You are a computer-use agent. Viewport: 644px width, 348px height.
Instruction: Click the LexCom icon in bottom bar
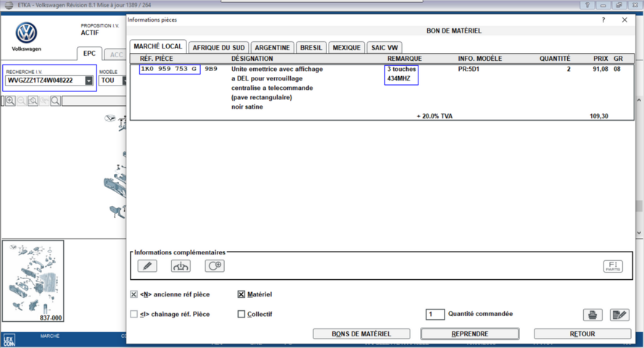[9, 340]
